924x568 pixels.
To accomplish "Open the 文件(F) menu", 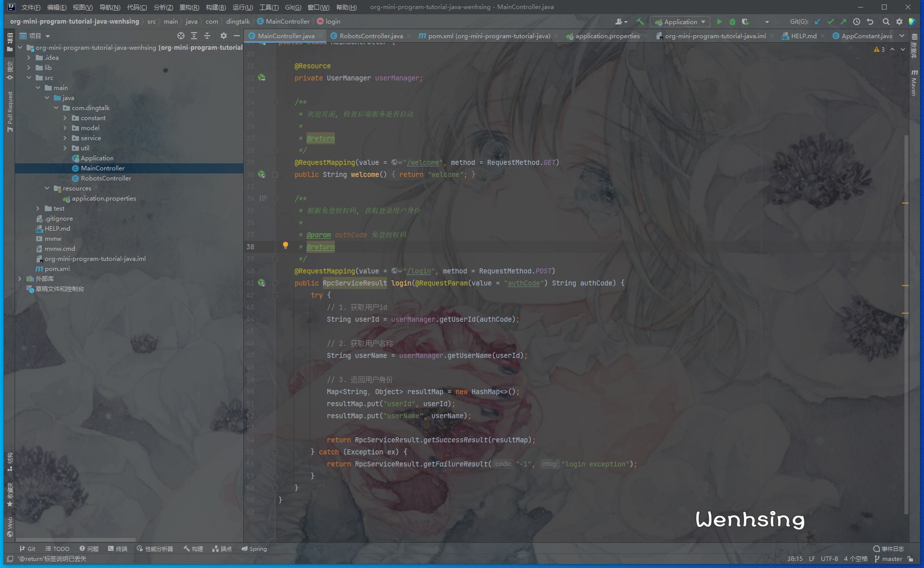I will tap(31, 7).
